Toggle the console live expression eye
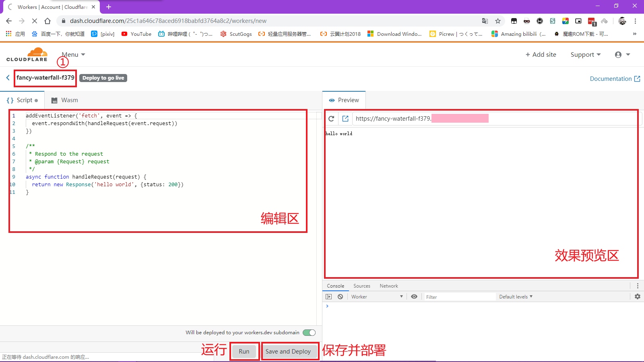The width and height of the screenshot is (644, 362). pyautogui.click(x=414, y=297)
